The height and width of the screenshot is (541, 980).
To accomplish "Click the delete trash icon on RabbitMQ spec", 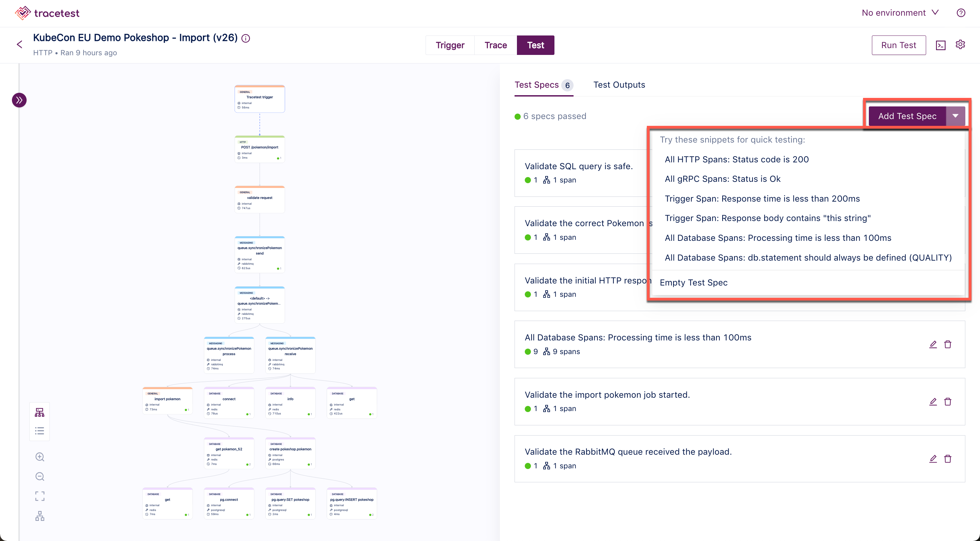I will tap(947, 458).
